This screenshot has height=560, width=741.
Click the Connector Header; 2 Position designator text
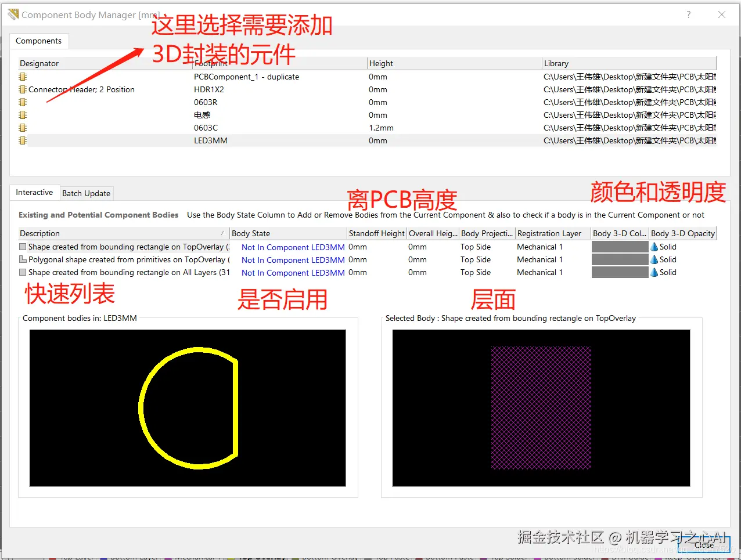[81, 89]
